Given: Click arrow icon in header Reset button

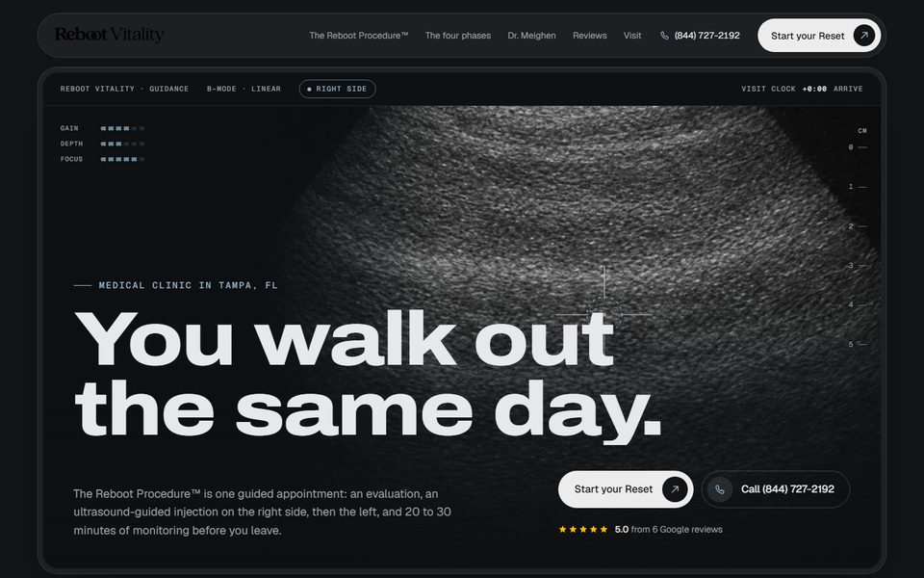Looking at the screenshot, I should (x=863, y=36).
